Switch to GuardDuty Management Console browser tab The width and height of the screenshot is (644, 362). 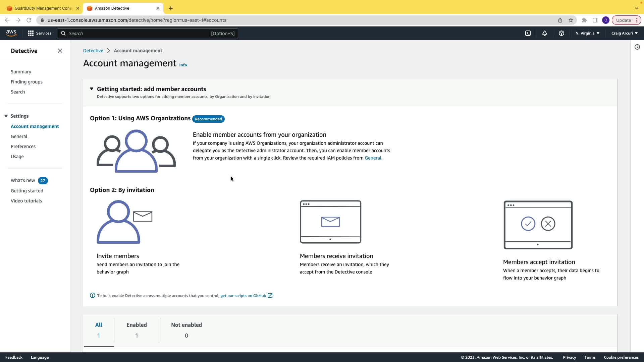tap(43, 8)
